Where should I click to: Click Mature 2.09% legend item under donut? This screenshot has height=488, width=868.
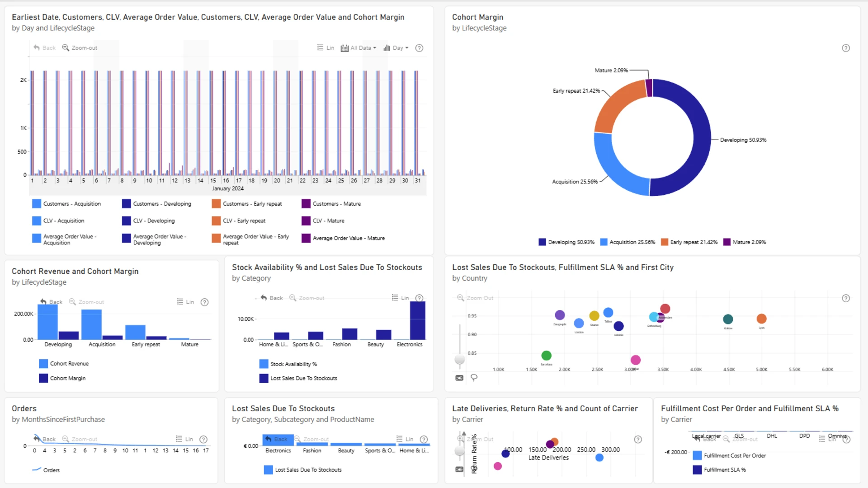pyautogui.click(x=745, y=242)
